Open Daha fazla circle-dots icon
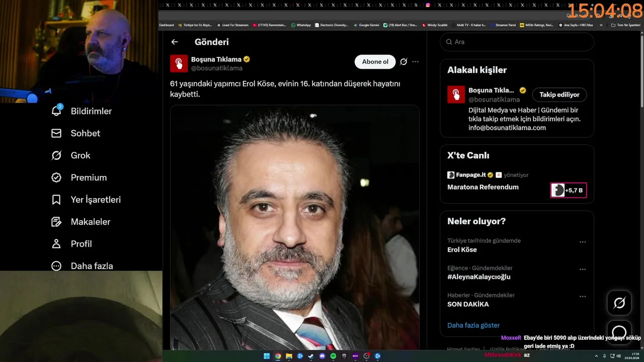This screenshot has height=362, width=644. pos(56,266)
